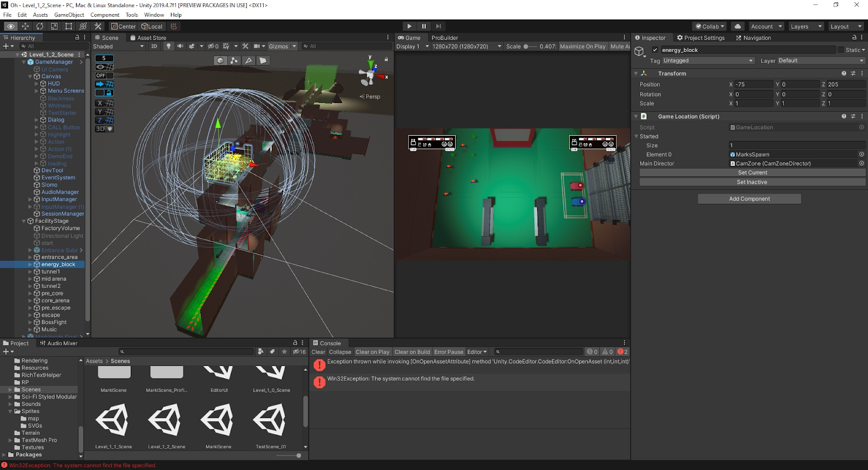Open the Inspector component help icon for Transform

[844, 73]
